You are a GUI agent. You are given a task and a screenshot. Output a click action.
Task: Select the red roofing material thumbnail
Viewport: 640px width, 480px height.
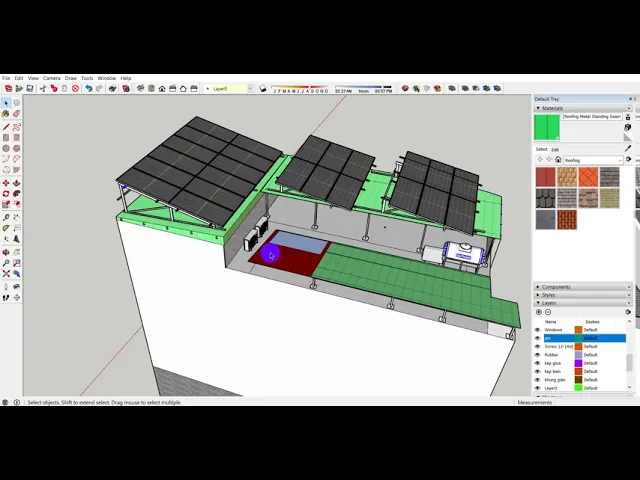point(545,177)
